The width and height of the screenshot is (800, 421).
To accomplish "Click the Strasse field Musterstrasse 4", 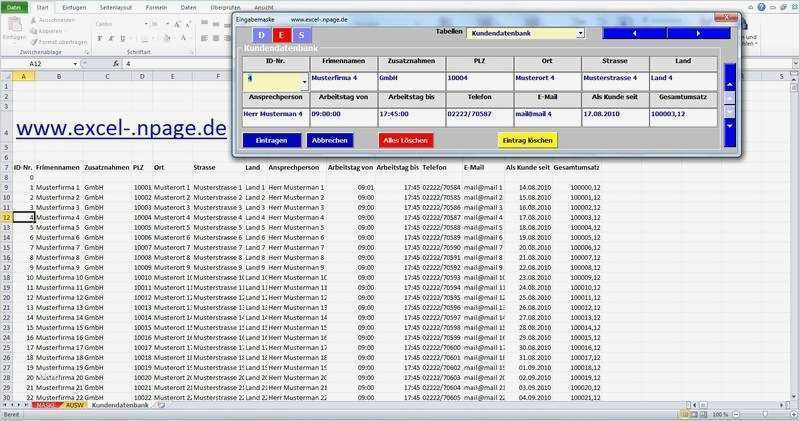I will [615, 82].
